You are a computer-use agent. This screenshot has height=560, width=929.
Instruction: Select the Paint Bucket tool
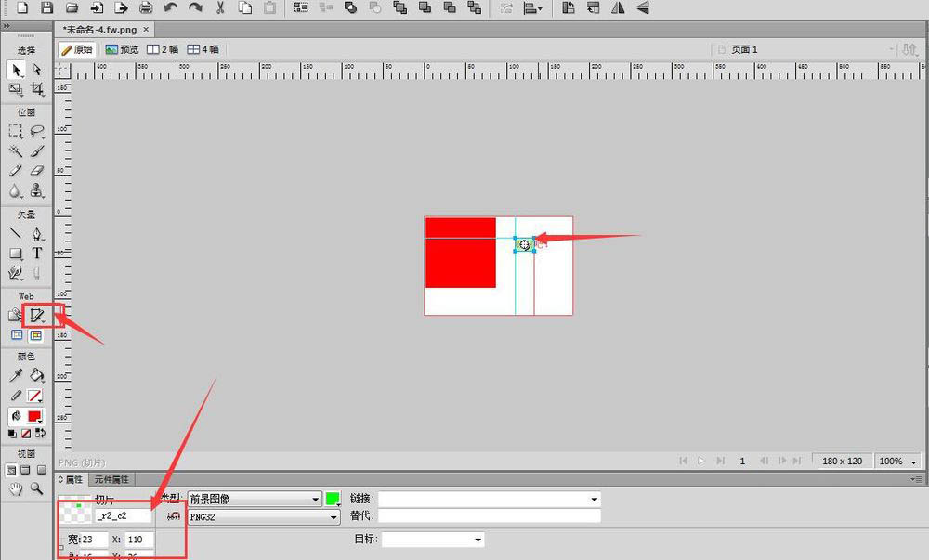(37, 374)
